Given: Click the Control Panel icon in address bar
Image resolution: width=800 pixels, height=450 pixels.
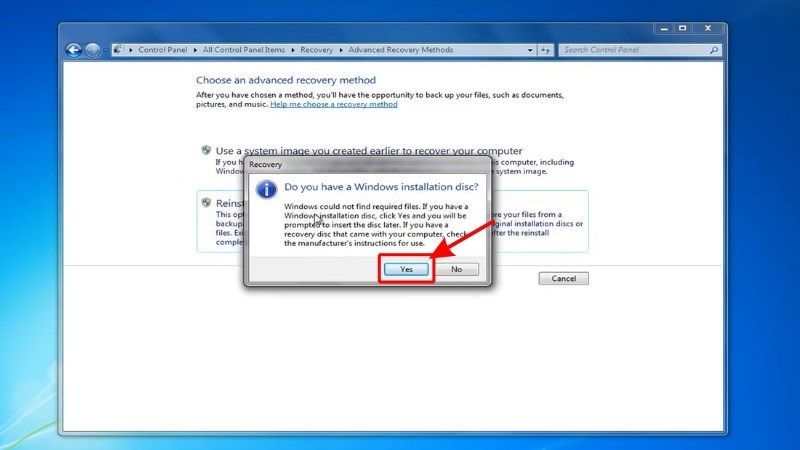Looking at the screenshot, I should (119, 49).
